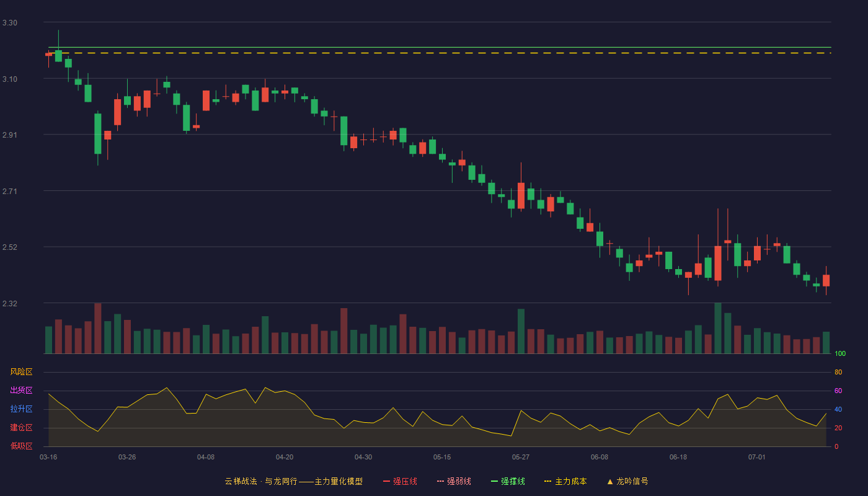Select the 拉升区 zone label
The height and width of the screenshot is (496, 868).
pos(21,409)
